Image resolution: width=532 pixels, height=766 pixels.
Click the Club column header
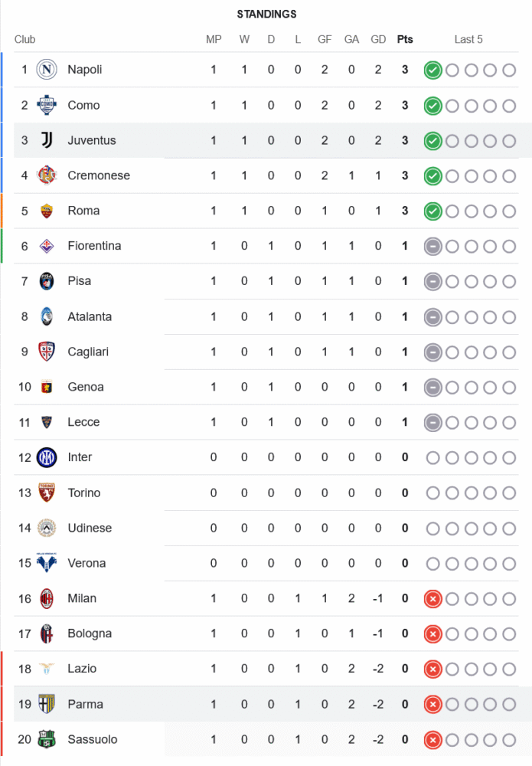tap(24, 39)
